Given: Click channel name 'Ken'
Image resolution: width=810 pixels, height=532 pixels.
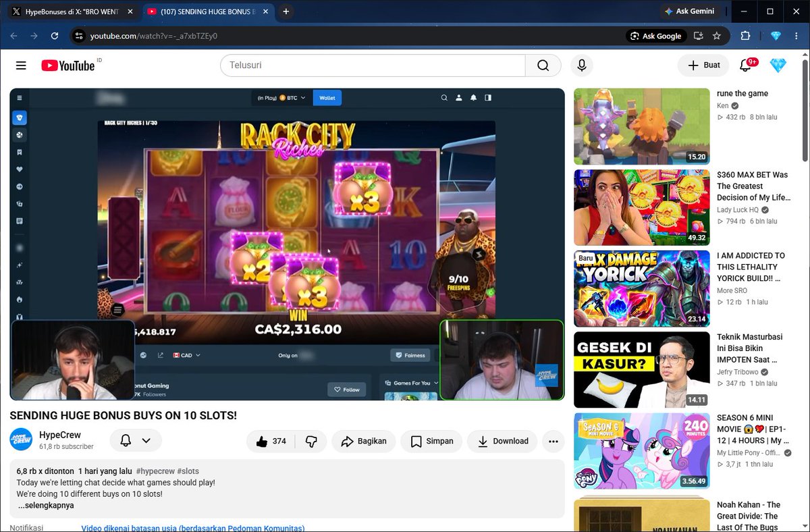Looking at the screenshot, I should click(x=723, y=106).
